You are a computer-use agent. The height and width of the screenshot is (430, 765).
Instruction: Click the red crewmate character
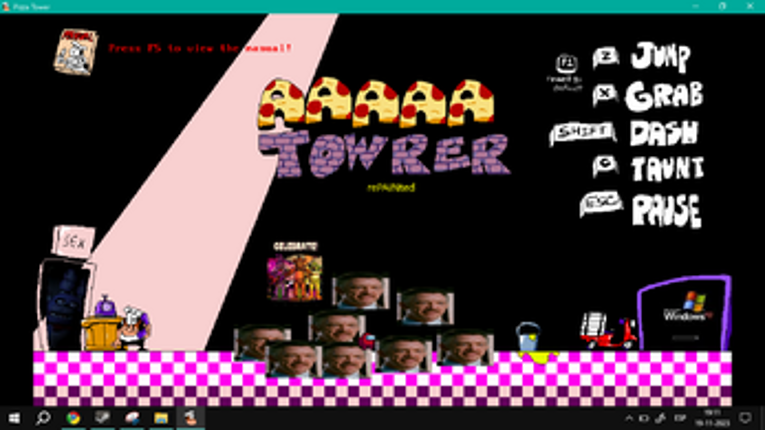tap(367, 340)
